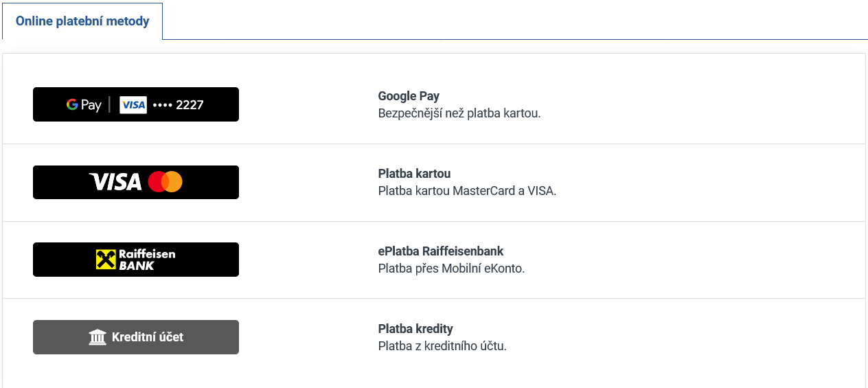
Task: Click the white VISA card badge
Action: [133, 104]
